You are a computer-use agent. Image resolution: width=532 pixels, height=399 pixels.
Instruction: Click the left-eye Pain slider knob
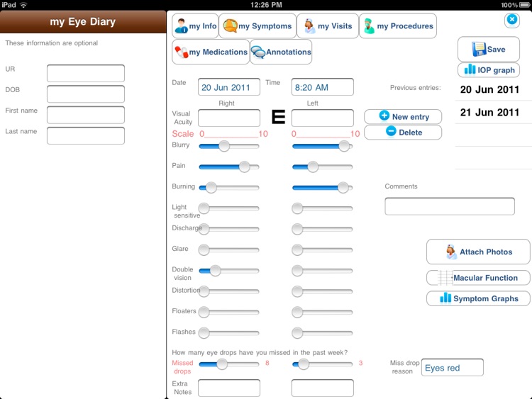(x=313, y=167)
